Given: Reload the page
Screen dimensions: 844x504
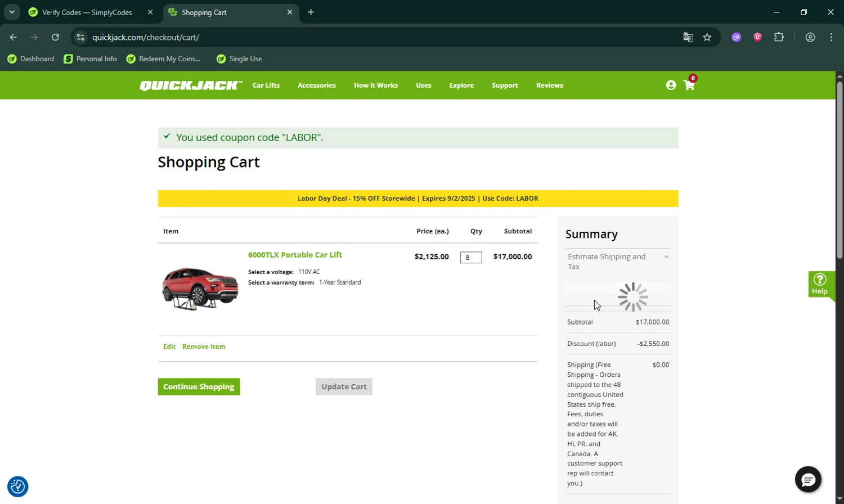Looking at the screenshot, I should pyautogui.click(x=55, y=37).
